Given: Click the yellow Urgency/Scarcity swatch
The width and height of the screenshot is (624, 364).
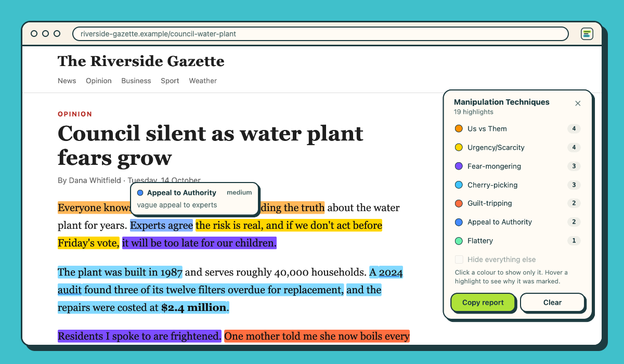Looking at the screenshot, I should click(459, 147).
